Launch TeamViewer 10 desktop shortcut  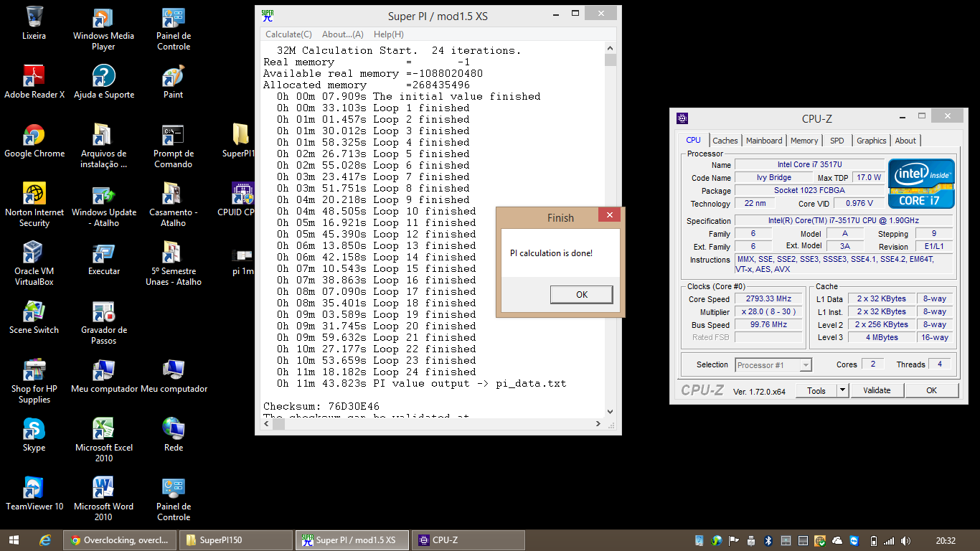point(34,494)
